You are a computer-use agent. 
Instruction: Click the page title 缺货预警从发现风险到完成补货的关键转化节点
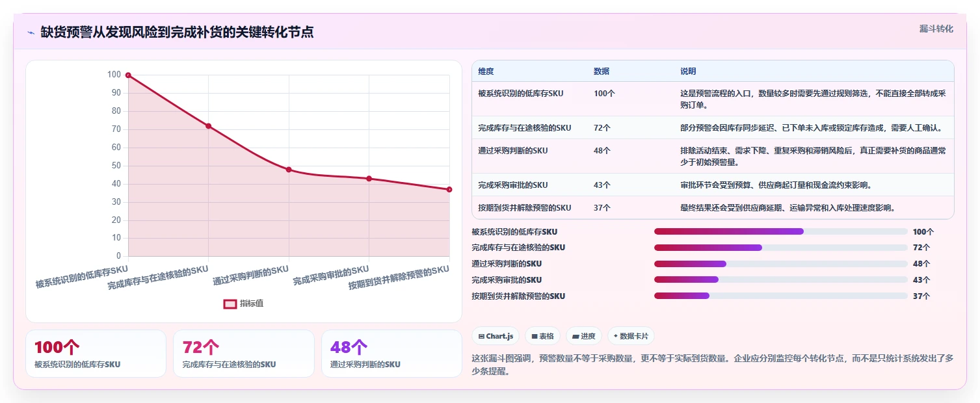pyautogui.click(x=177, y=32)
